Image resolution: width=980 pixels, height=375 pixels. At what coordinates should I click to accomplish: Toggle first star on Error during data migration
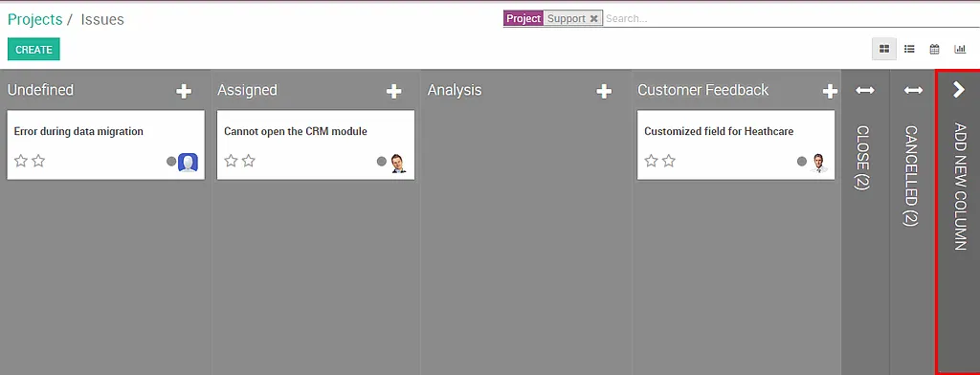(x=21, y=162)
